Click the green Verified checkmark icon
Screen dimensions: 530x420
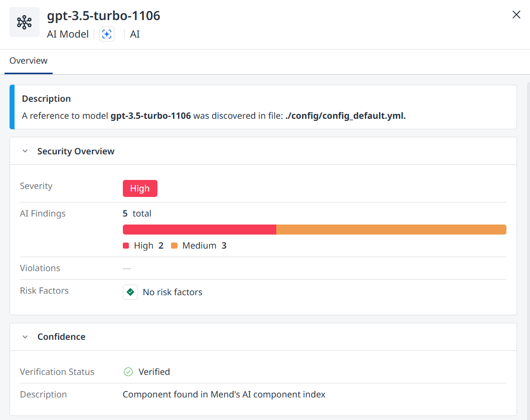(x=128, y=372)
